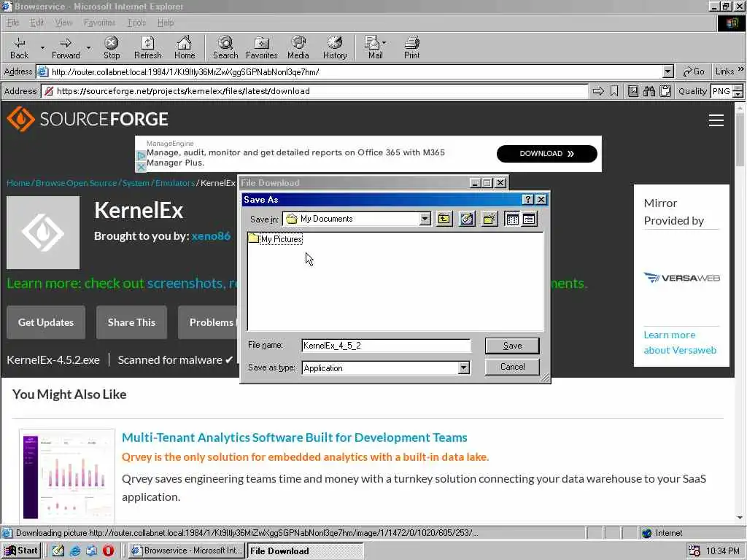Open the File menu
Viewport: 747px width, 560px height.
[13, 23]
